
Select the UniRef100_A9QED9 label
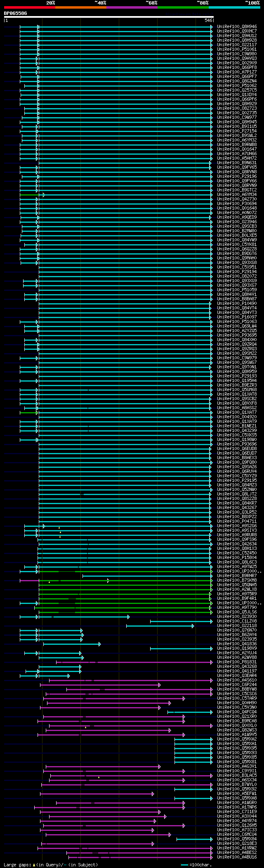(237, 217)
